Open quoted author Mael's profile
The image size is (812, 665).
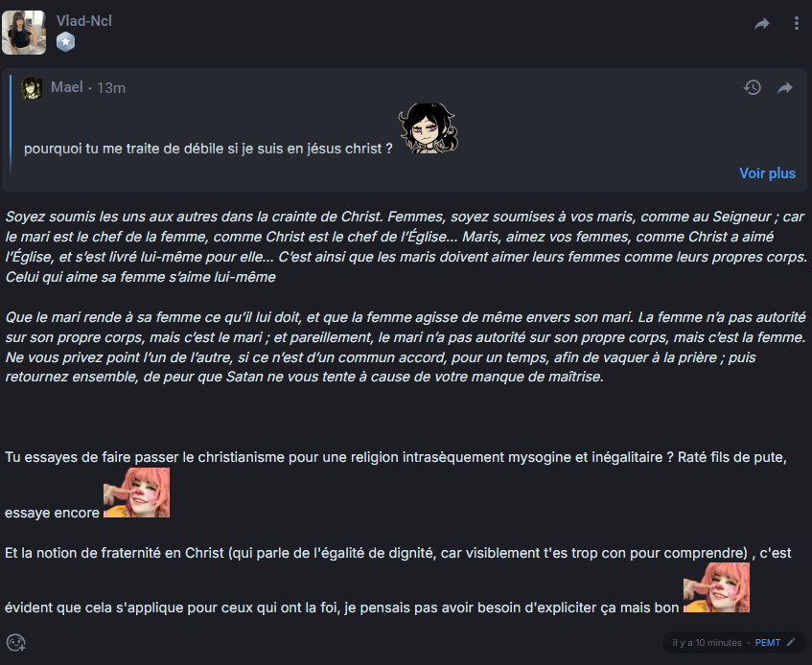coord(67,87)
